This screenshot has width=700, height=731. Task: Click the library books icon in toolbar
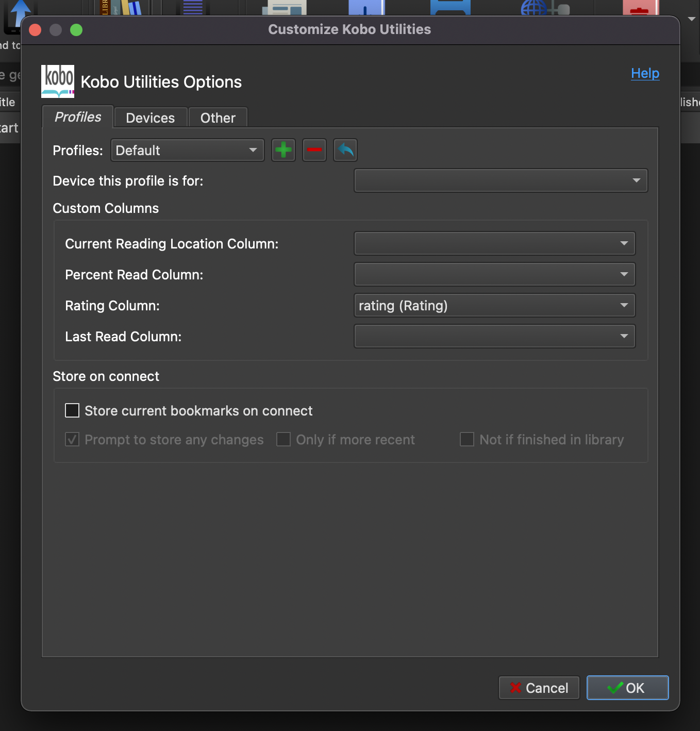tap(124, 7)
